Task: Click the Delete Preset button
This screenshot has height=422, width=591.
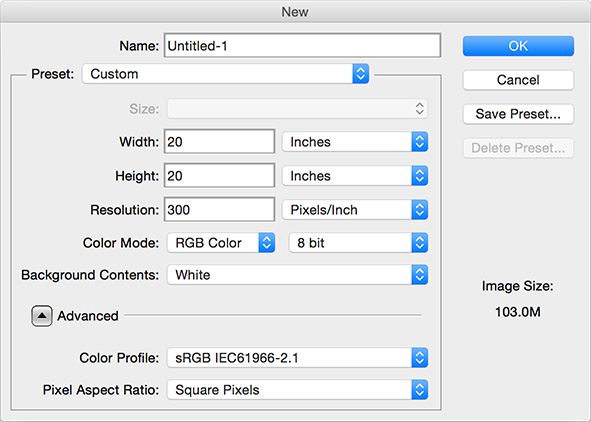Action: coord(518,148)
